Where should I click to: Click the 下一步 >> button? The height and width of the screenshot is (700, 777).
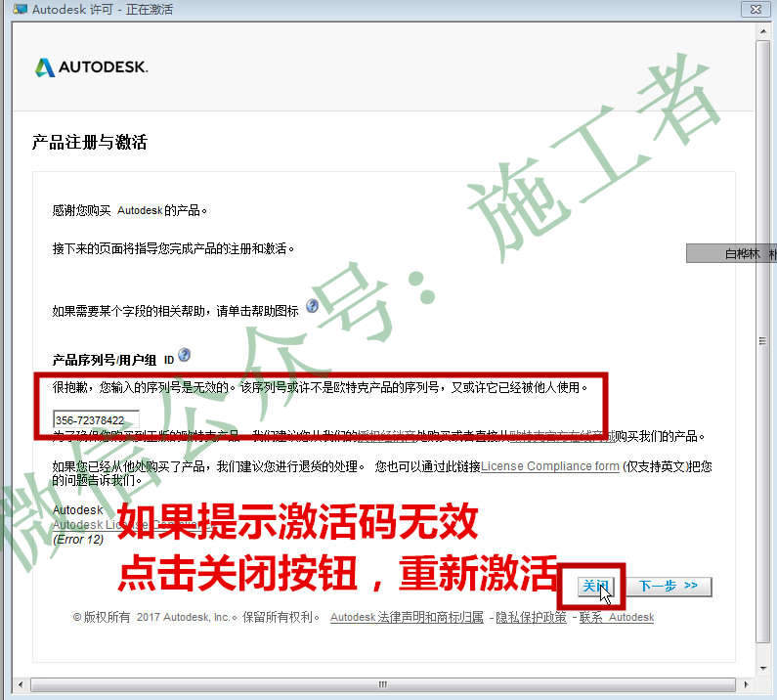pyautogui.click(x=669, y=587)
